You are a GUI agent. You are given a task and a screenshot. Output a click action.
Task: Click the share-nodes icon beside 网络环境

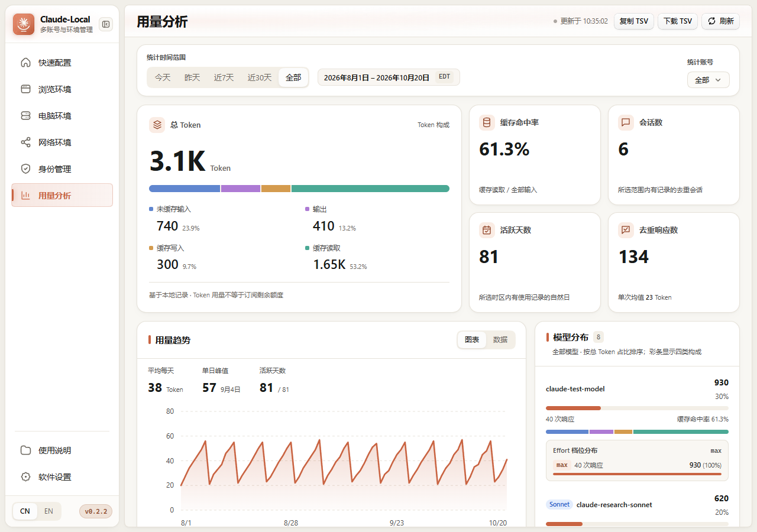pyautogui.click(x=25, y=142)
